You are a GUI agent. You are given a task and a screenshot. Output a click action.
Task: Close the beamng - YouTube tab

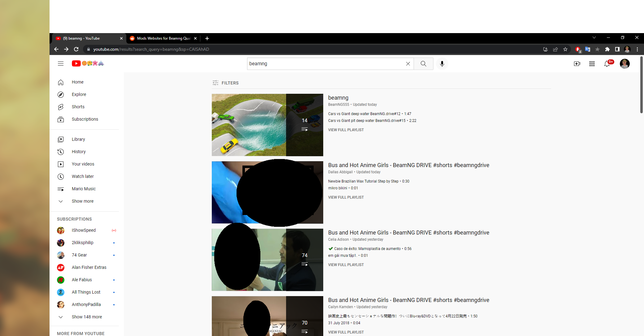(x=121, y=38)
